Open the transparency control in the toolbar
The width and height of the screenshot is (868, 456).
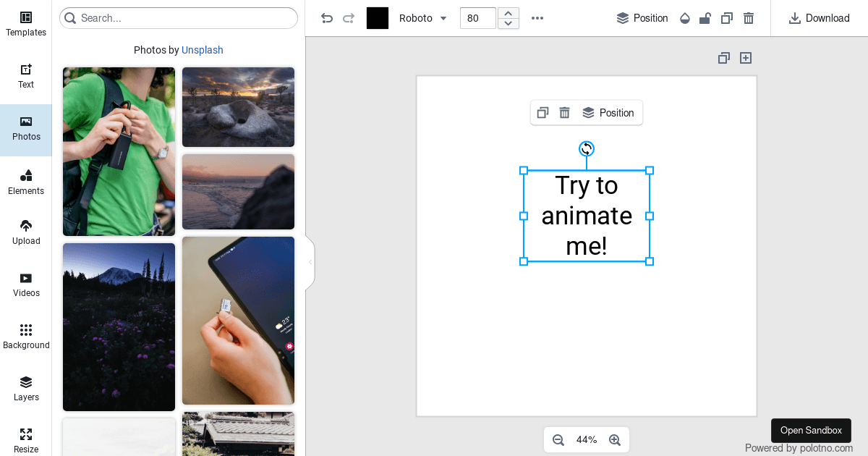(x=684, y=18)
